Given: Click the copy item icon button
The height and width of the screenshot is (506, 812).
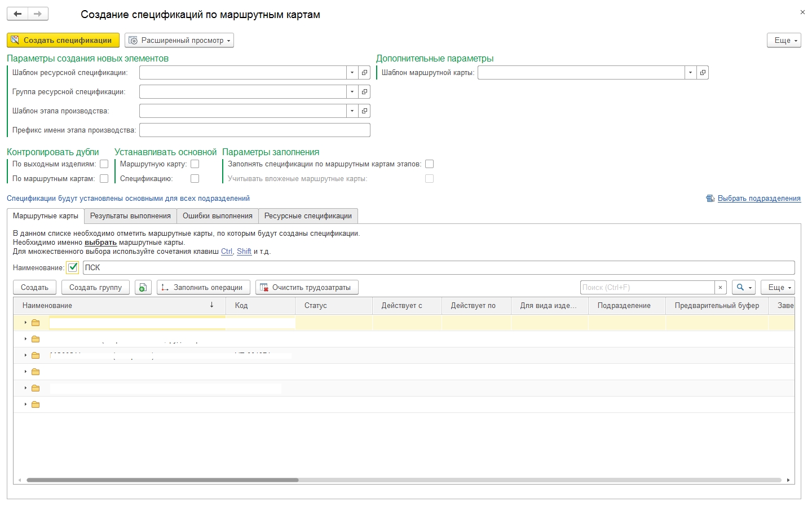Looking at the screenshot, I should click(x=143, y=288).
